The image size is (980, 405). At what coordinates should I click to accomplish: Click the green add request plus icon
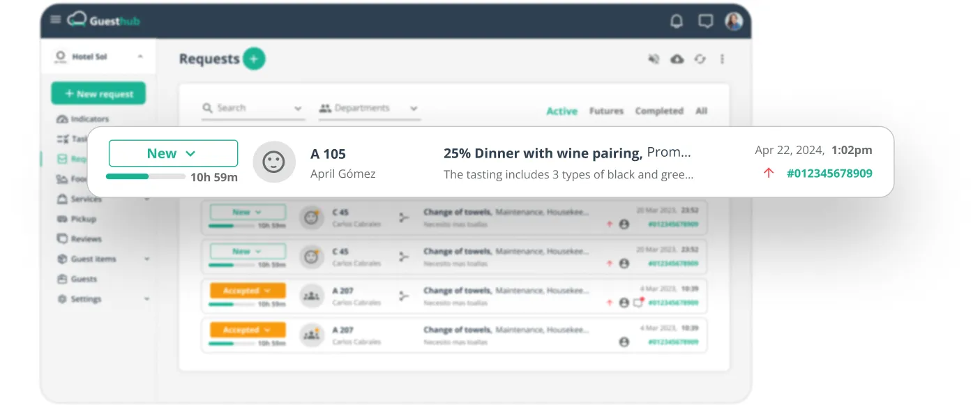[x=254, y=59]
